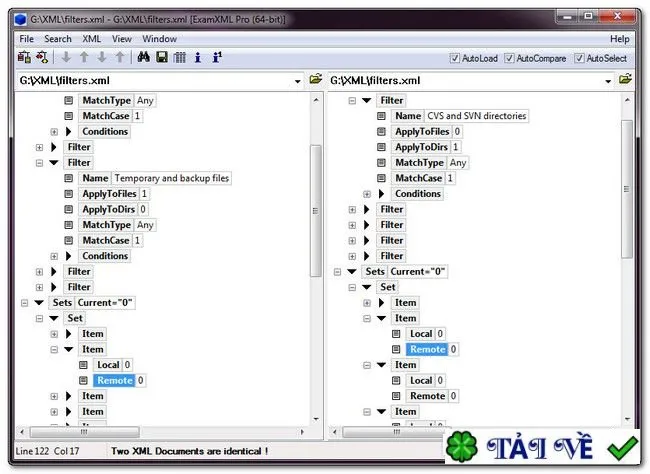
Task: Open right file with folder icon
Action: tap(625, 79)
